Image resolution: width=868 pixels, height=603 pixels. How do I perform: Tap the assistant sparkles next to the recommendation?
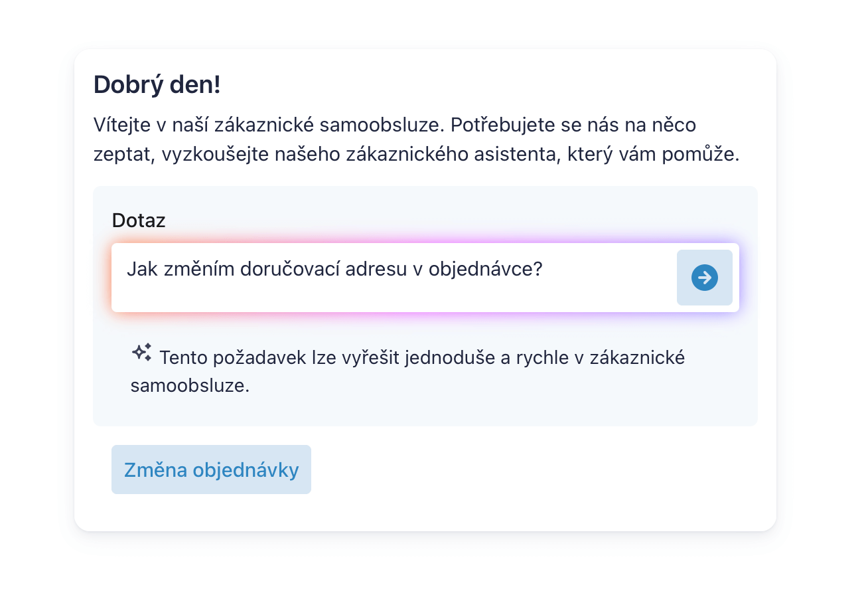tap(141, 353)
